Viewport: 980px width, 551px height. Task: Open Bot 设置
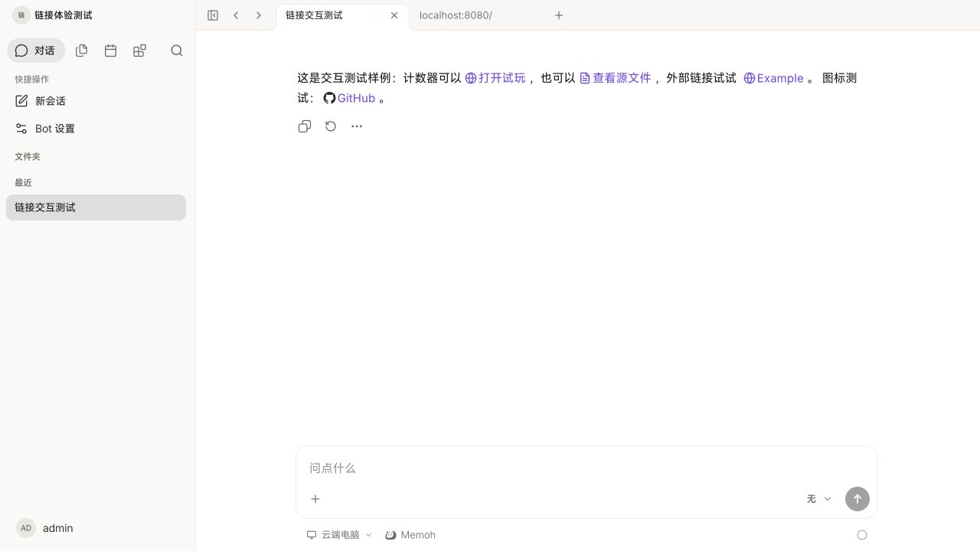pyautogui.click(x=96, y=129)
